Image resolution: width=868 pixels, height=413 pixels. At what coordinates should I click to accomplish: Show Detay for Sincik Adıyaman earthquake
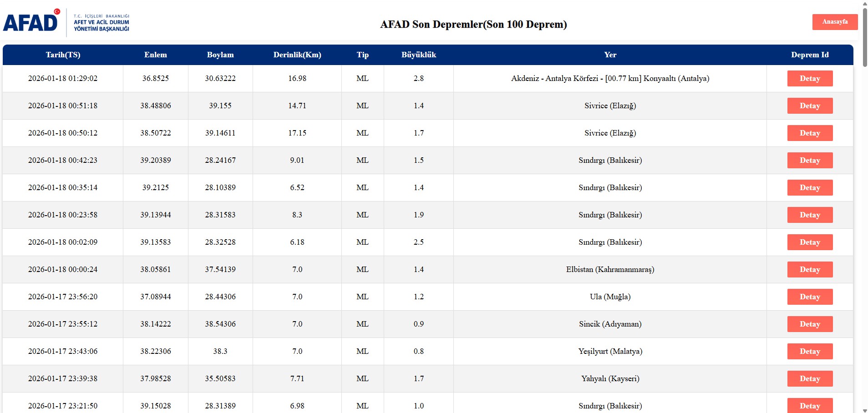point(810,324)
